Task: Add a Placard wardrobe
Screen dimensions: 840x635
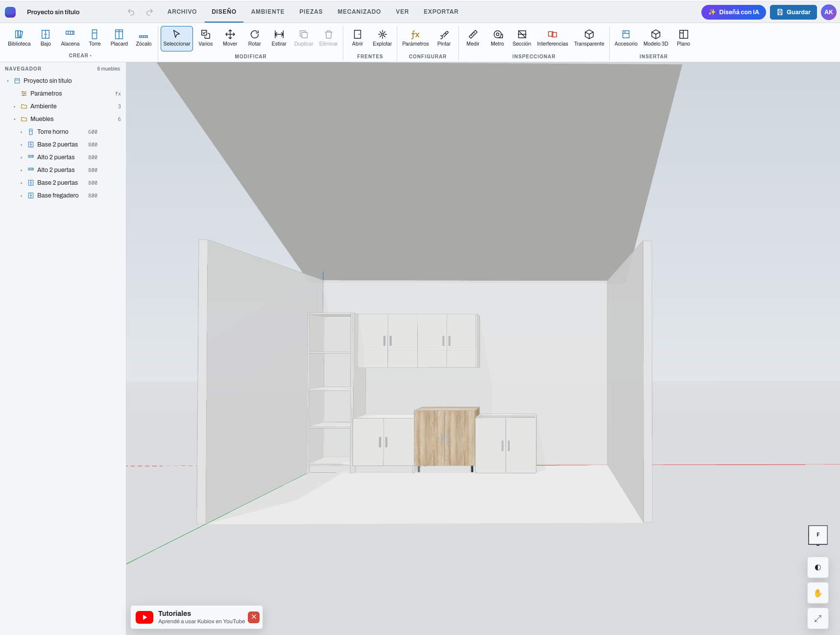Action: [x=119, y=38]
